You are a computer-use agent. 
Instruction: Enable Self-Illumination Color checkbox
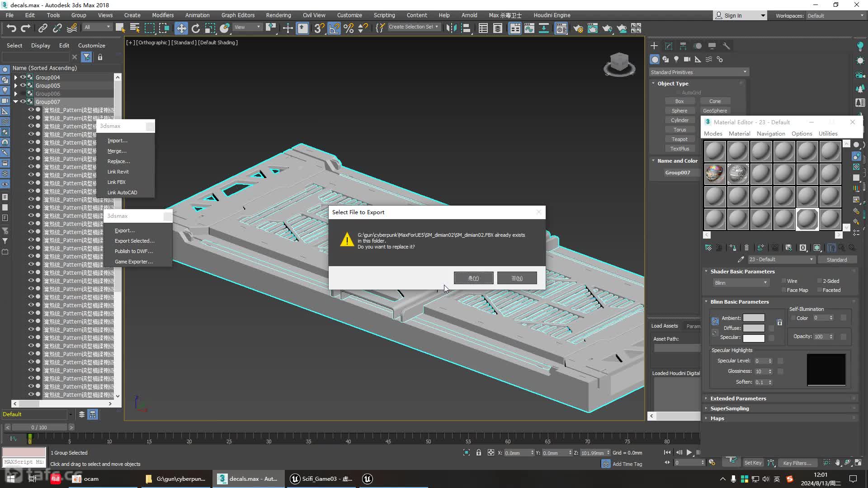click(793, 318)
